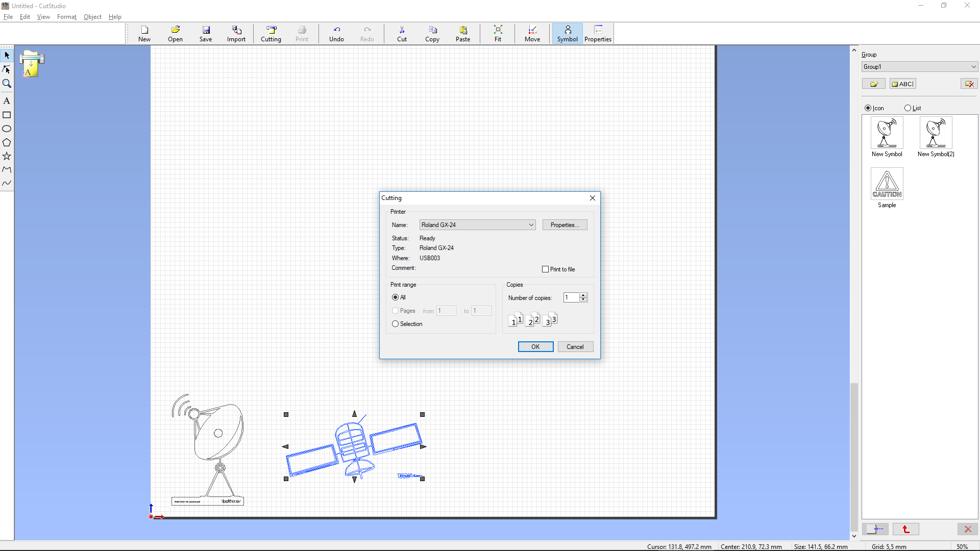The image size is (980, 551).
Task: Select the Polygon shape tool
Action: (7, 142)
